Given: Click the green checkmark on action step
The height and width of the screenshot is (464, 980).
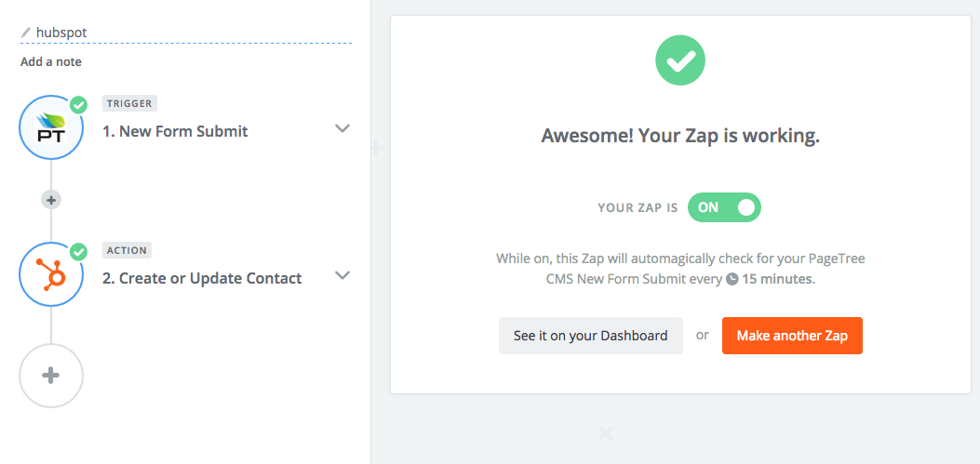Looking at the screenshot, I should point(78,252).
